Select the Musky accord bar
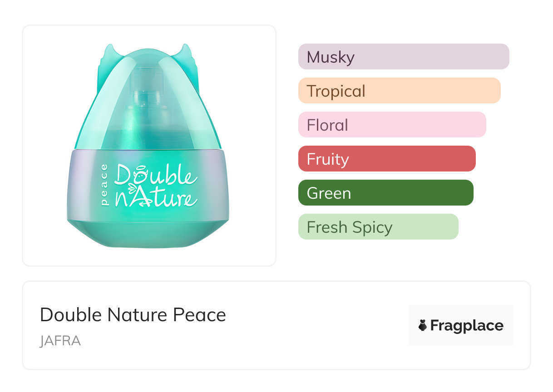The height and width of the screenshot is (392, 553). [x=403, y=57]
